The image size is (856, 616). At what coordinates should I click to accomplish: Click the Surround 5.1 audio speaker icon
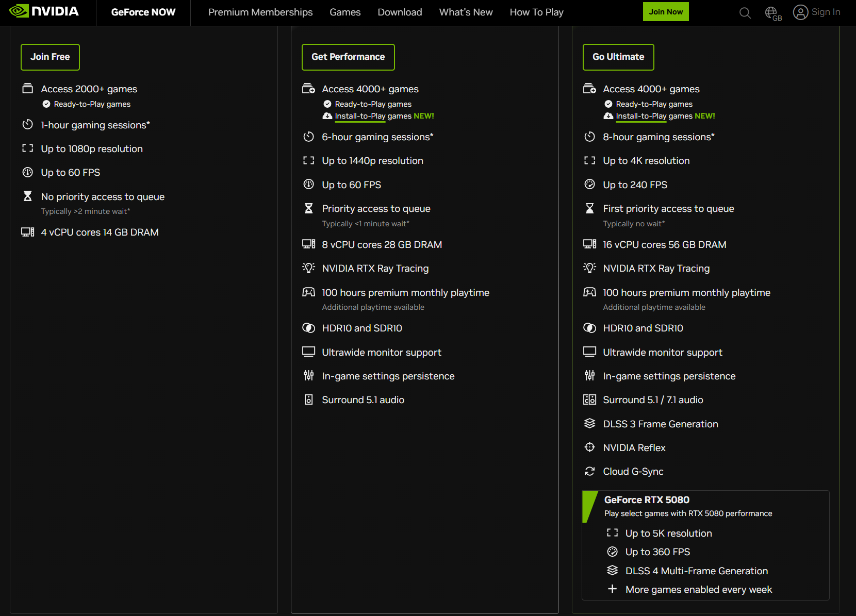tap(309, 399)
